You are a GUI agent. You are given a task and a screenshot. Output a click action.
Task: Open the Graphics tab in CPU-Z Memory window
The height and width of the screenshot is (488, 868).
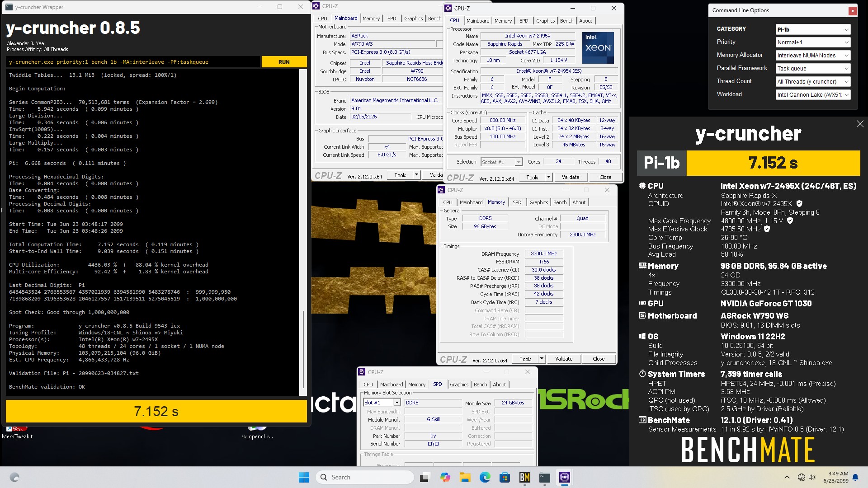pos(538,202)
